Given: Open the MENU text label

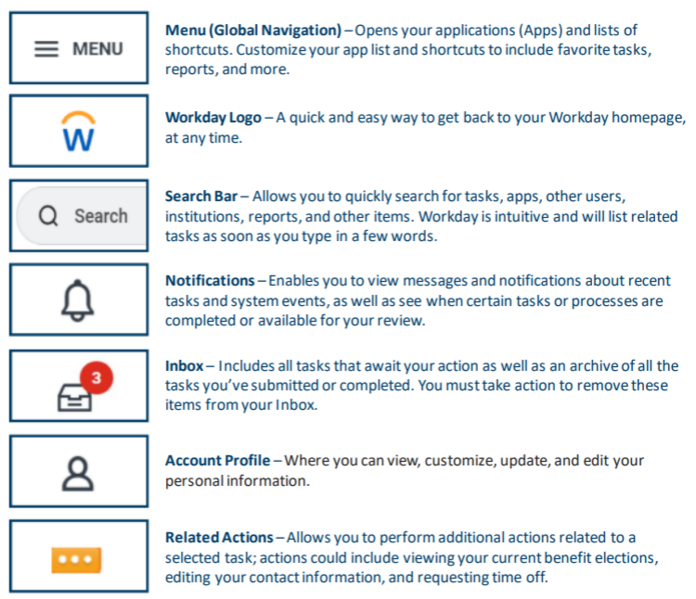Looking at the screenshot, I should [x=97, y=49].
